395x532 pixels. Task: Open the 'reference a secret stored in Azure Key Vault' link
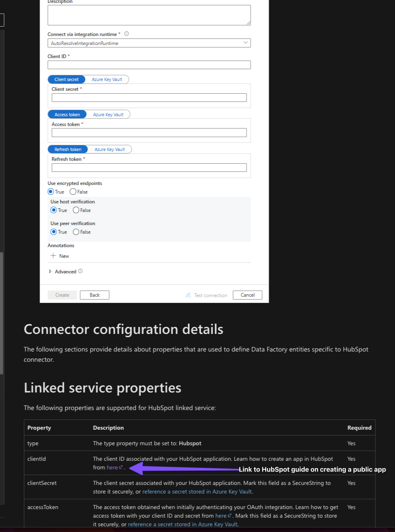(x=197, y=491)
